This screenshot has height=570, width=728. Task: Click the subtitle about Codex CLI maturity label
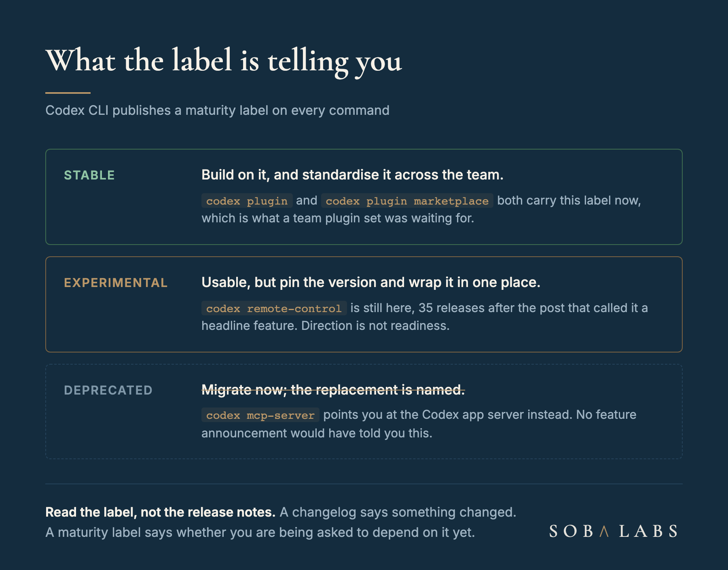(x=217, y=110)
